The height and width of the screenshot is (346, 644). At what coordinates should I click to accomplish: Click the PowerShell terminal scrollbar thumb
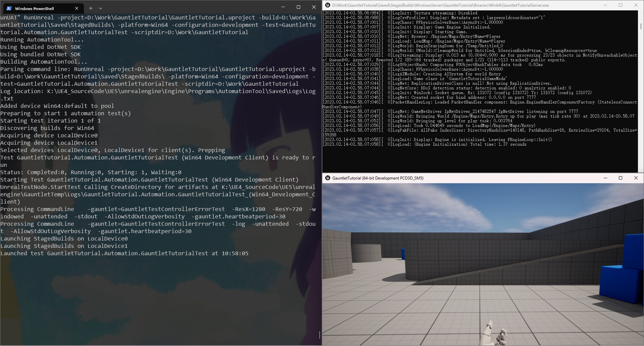pyautogui.click(x=320, y=335)
